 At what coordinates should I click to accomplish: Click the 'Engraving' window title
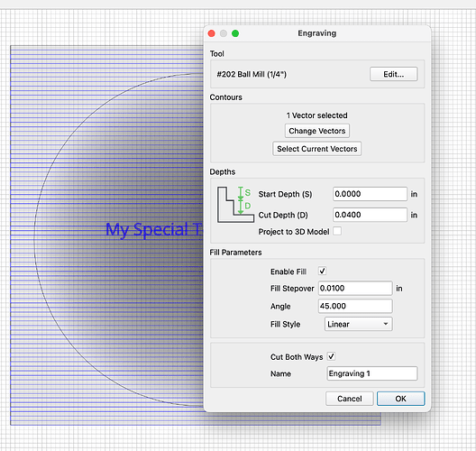pos(317,33)
